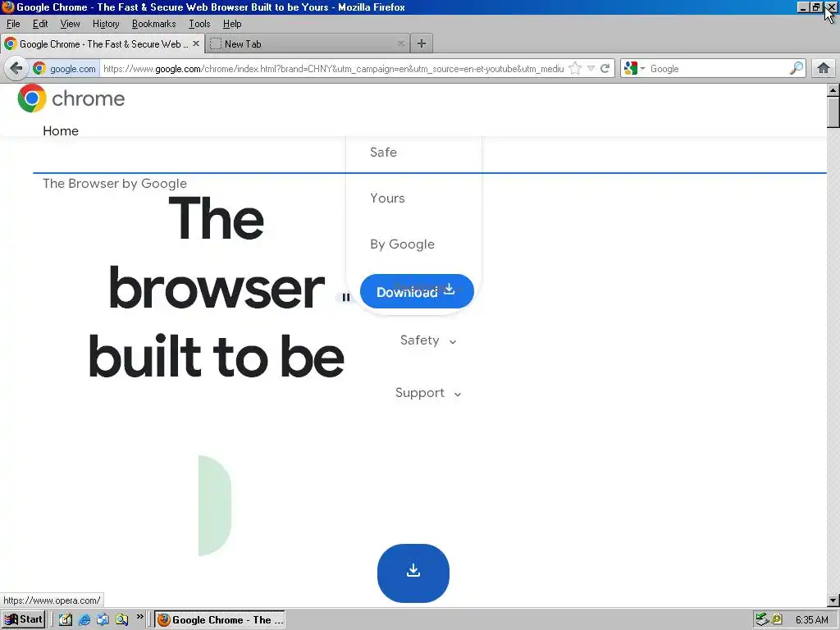Image resolution: width=840 pixels, height=630 pixels.
Task: Click the 6:35 AM system clock
Action: point(811,620)
